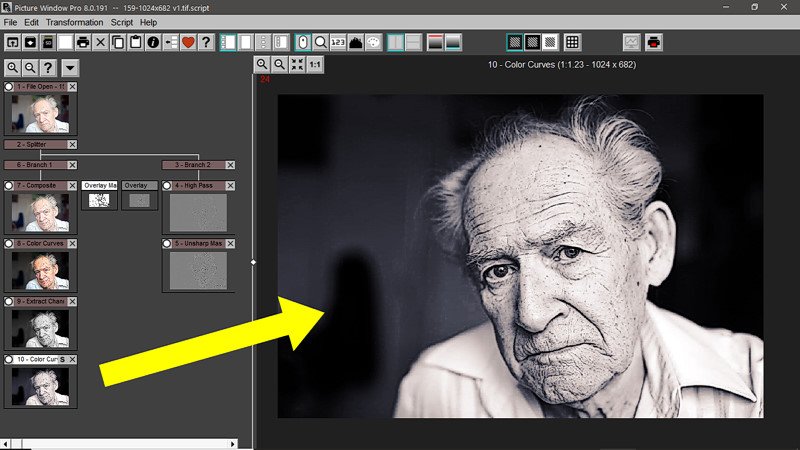
Task: Click the red heart icon
Action: pos(187,42)
